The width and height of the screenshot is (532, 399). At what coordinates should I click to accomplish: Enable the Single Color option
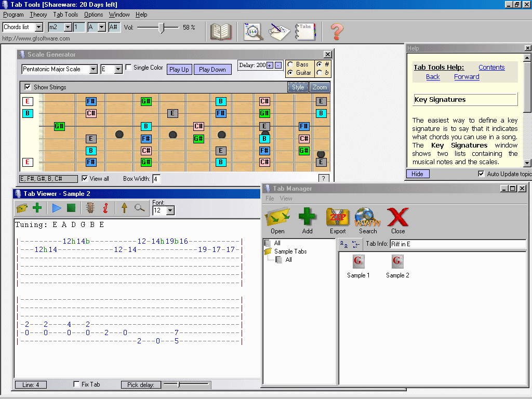(128, 67)
